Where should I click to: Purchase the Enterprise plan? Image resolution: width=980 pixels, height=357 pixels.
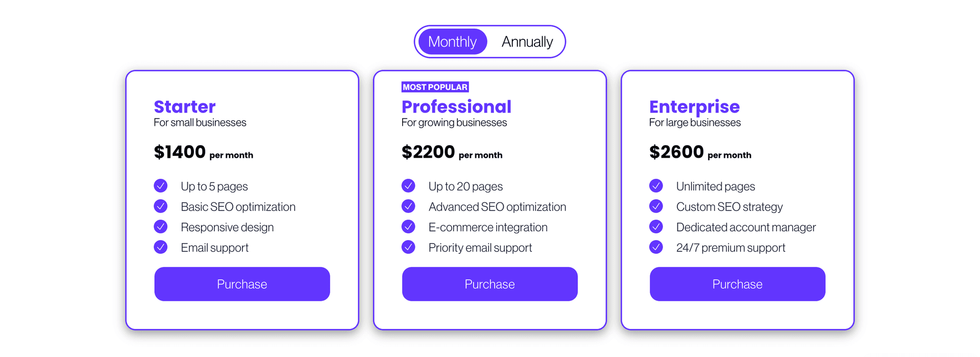point(737,284)
